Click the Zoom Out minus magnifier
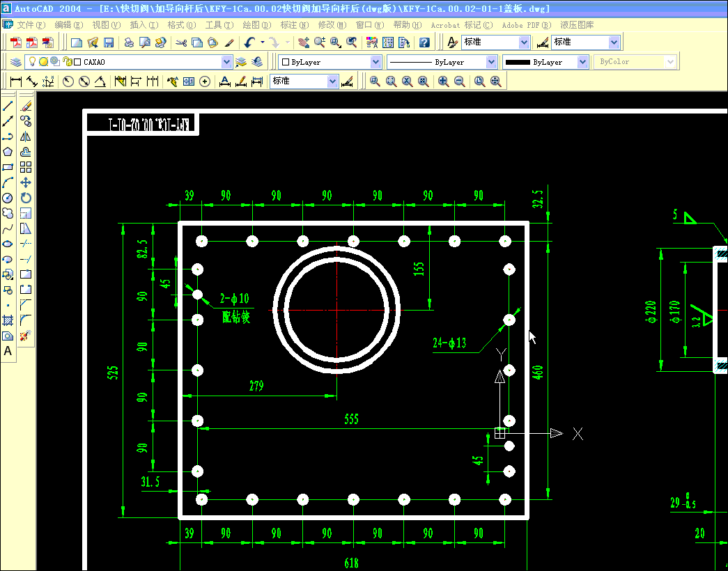The height and width of the screenshot is (571, 728). [x=460, y=81]
